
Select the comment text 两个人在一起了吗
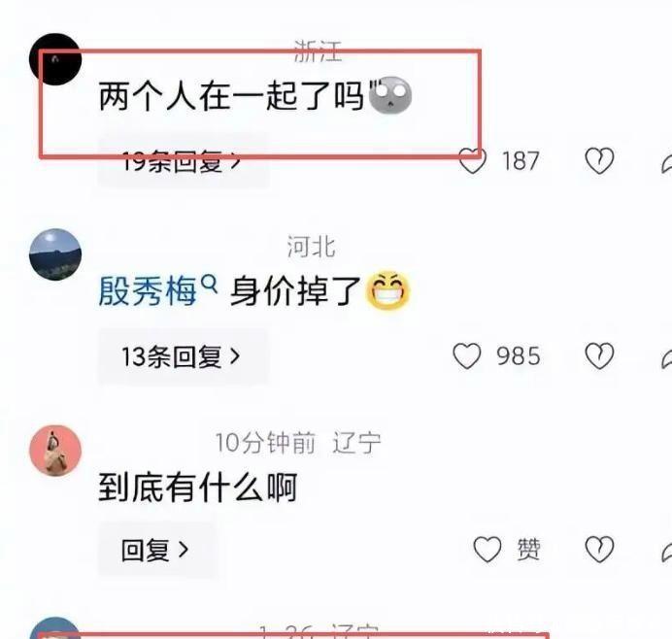coord(231,96)
